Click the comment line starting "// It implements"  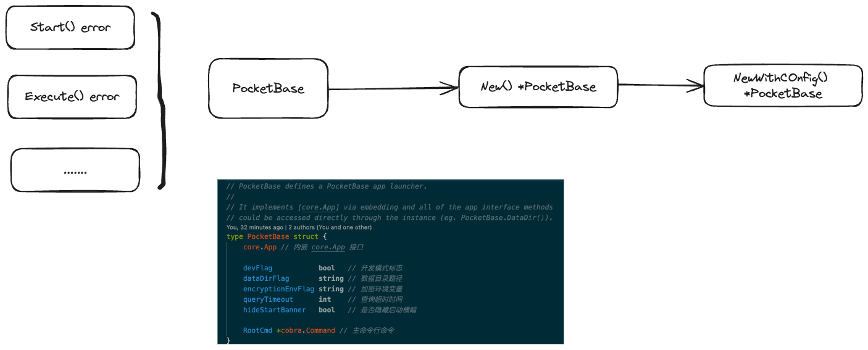pos(390,207)
